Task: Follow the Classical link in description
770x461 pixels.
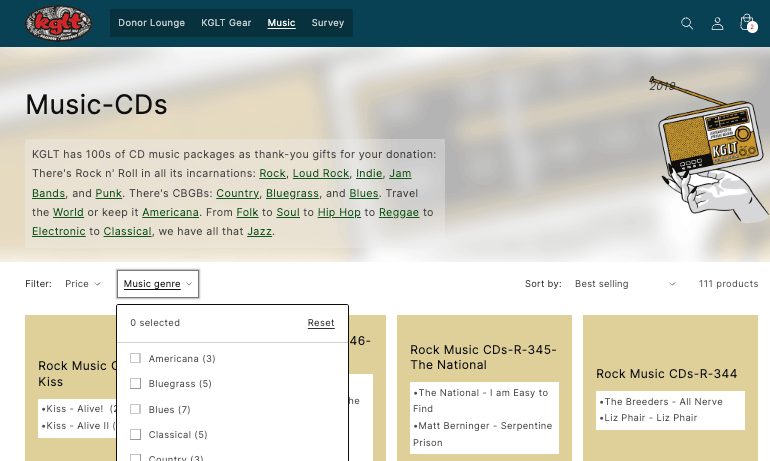Action: [x=127, y=231]
